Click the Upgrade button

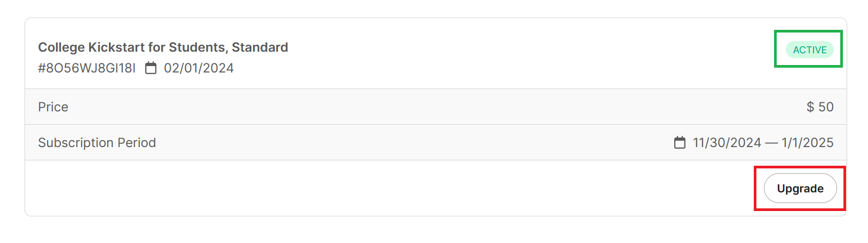tap(800, 189)
